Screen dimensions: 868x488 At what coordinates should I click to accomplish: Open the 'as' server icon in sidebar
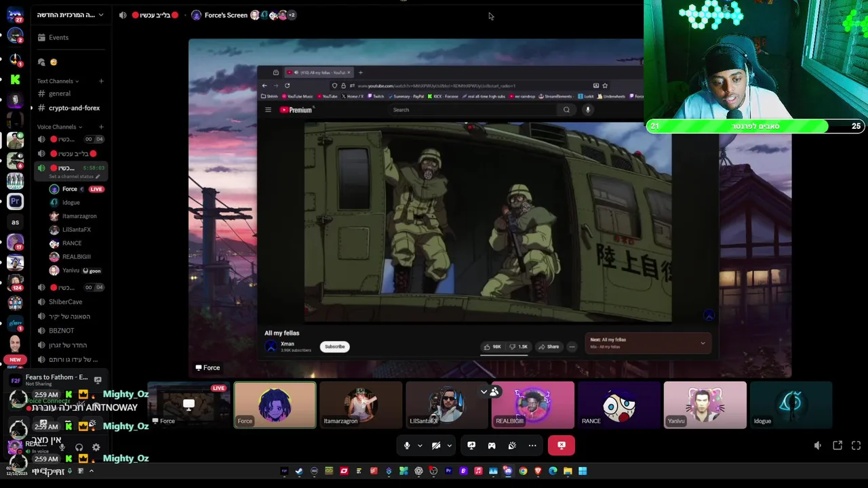(15, 222)
